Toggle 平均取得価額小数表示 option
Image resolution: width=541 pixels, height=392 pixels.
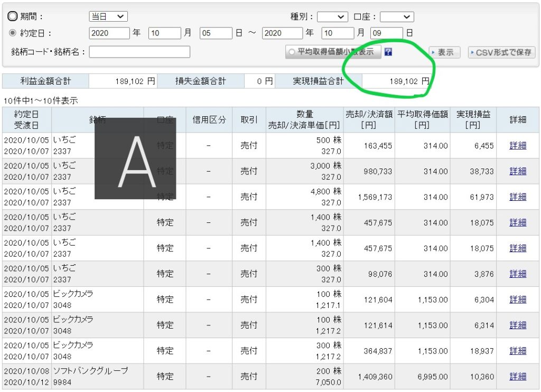[x=333, y=52]
